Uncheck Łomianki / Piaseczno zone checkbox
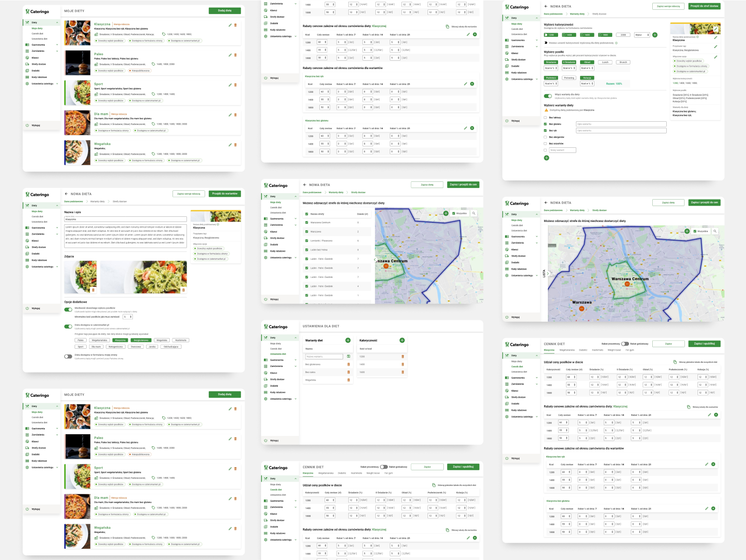The width and height of the screenshot is (746, 560). (x=306, y=241)
